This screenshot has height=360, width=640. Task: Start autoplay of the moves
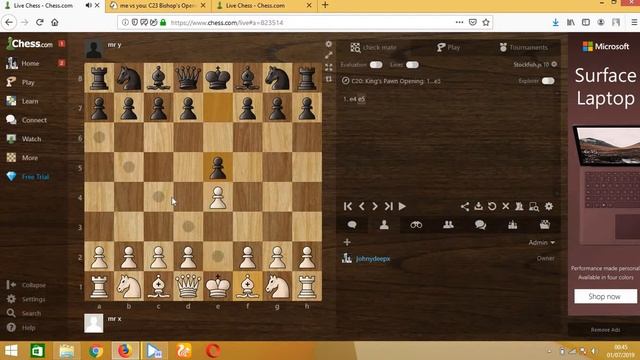pos(402,207)
